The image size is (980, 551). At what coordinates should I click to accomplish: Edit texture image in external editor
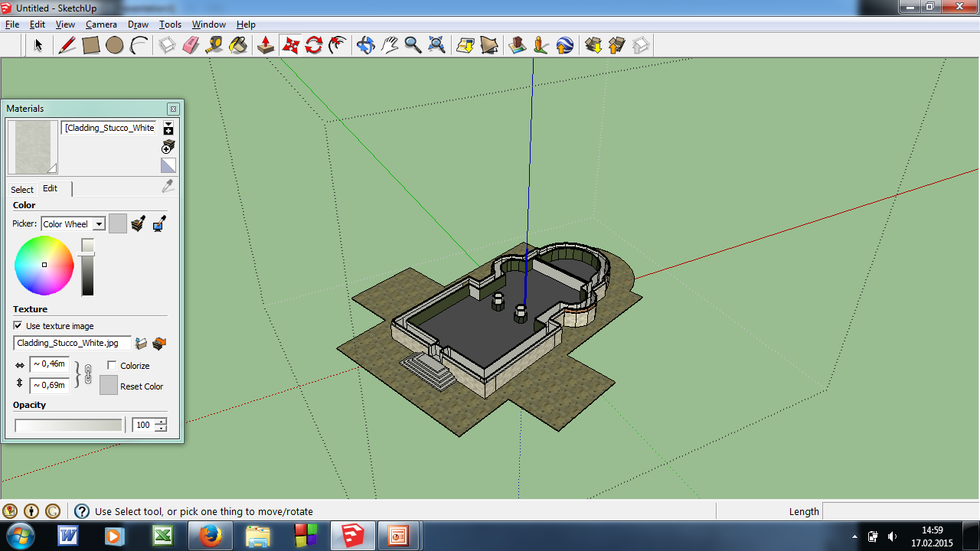coord(158,344)
